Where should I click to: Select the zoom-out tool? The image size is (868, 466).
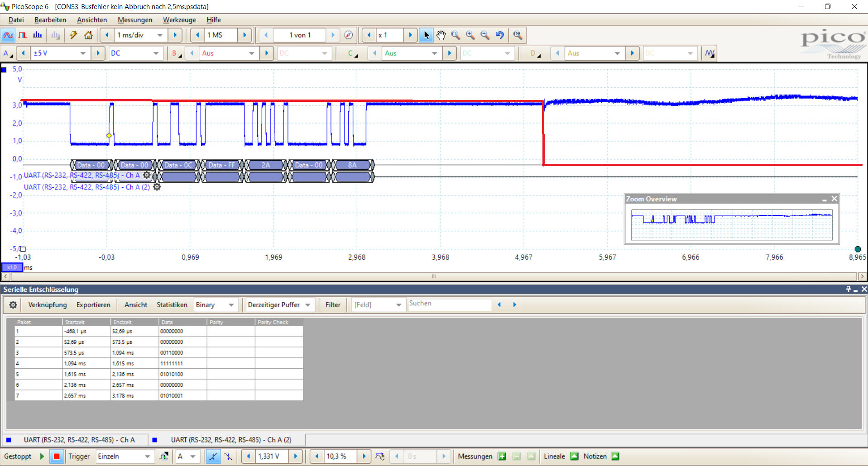coord(485,35)
